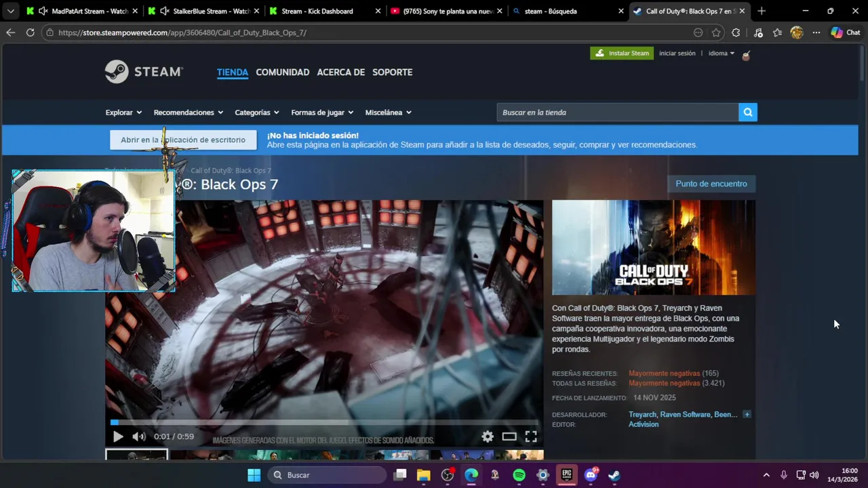This screenshot has height=488, width=868.
Task: Click the browser back arrow
Action: (10, 33)
